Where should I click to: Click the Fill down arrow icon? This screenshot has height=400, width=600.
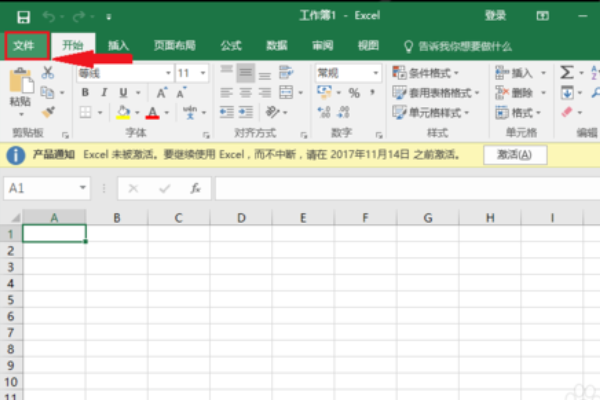click(567, 92)
